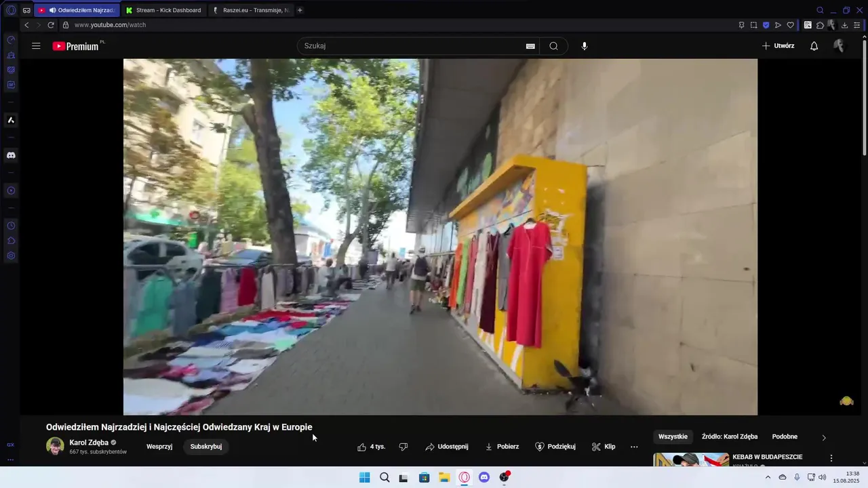Open Karol Zdęba channel name link
The width and height of the screenshot is (868, 488).
coord(89,443)
